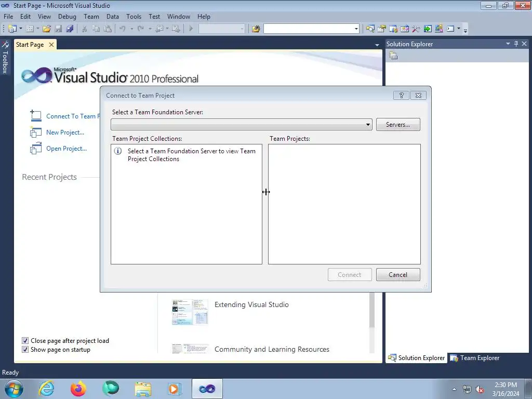Expand the Add New Item dropdown arrow
Viewport: 532px width, 399px height.
click(x=37, y=29)
